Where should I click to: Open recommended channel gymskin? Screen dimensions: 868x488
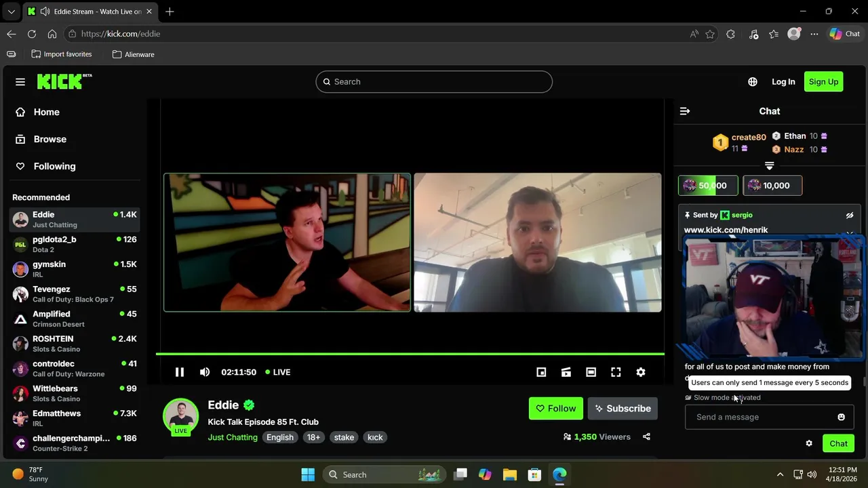point(75,269)
